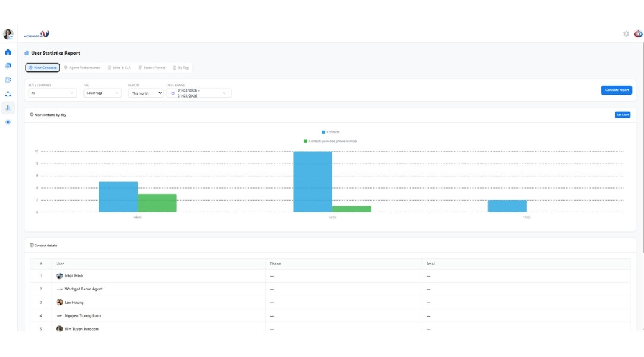The image size is (644, 357).
Task: Open the chat messages sidebar icon
Action: [8, 66]
